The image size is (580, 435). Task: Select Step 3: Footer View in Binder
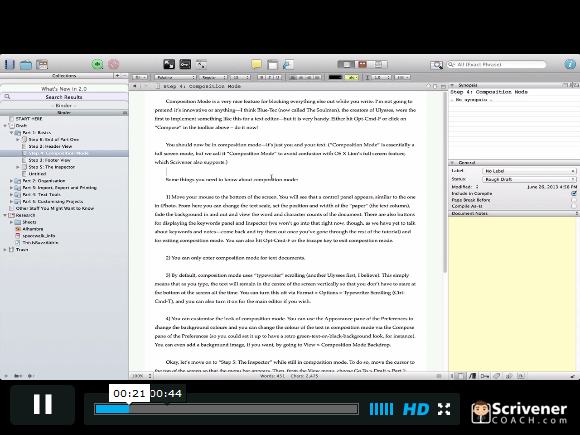point(50,160)
